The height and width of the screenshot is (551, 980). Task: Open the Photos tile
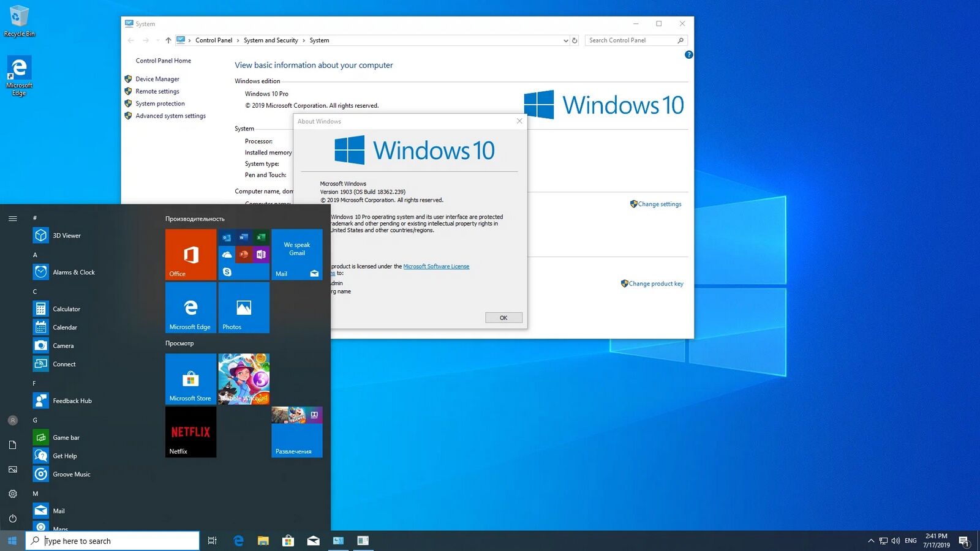click(244, 308)
